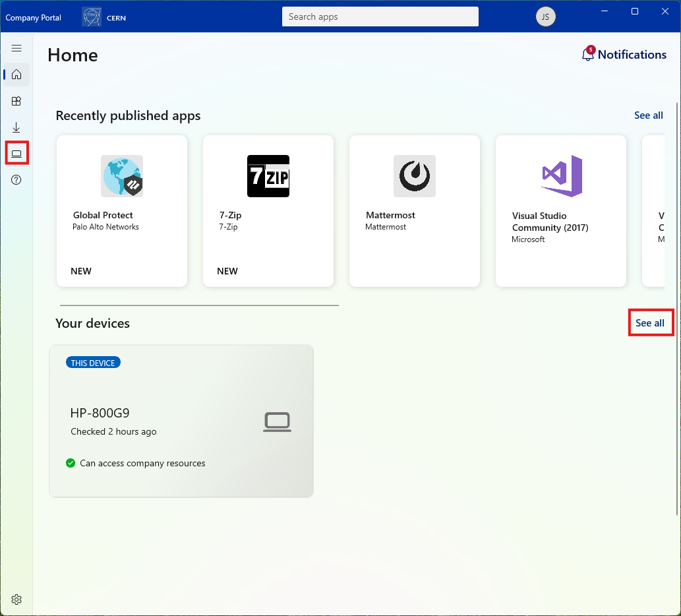Click the laptop icon on HP-800G9 card
This screenshot has height=616, width=681.
277,422
